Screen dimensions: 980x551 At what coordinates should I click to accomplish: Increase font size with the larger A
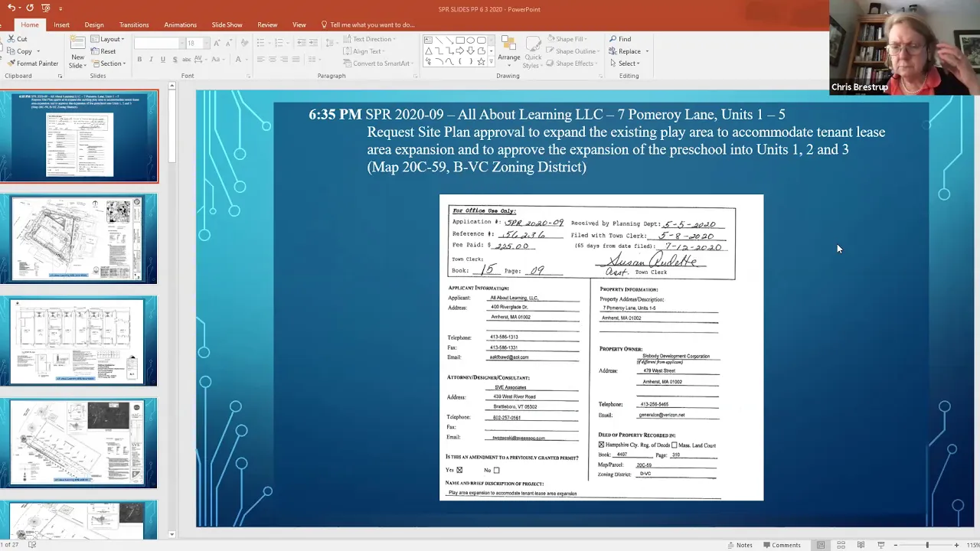tap(217, 43)
